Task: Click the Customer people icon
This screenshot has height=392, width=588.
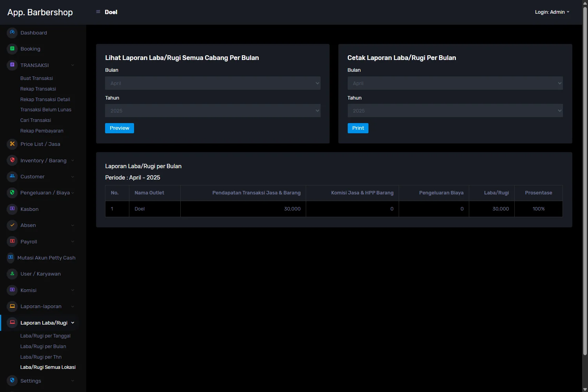Action: click(12, 176)
